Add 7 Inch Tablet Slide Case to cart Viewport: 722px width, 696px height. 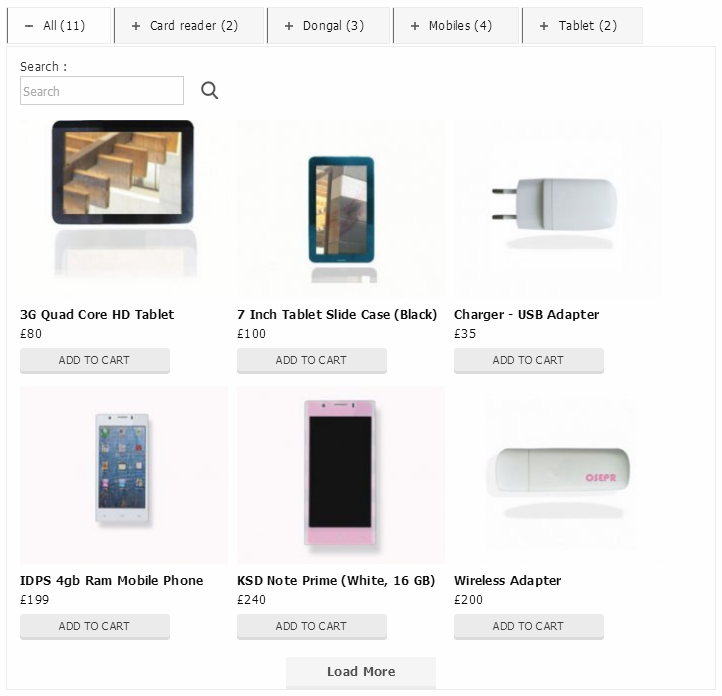tap(312, 360)
